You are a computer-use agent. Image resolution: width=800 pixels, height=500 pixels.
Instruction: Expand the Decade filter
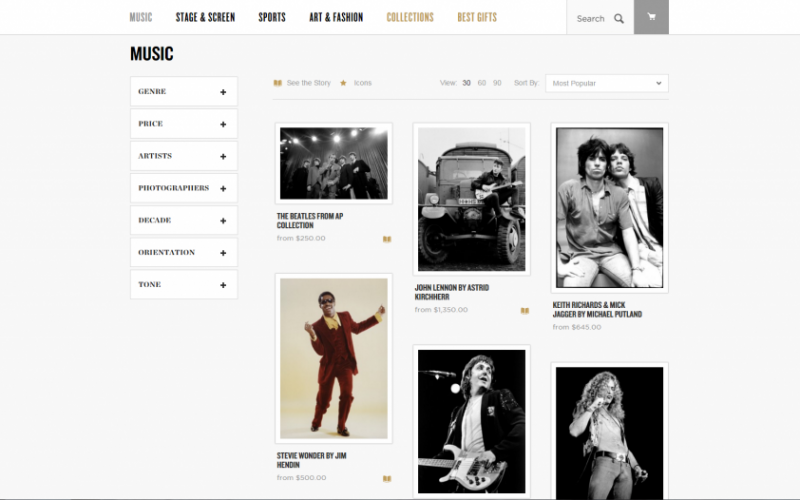[184, 220]
